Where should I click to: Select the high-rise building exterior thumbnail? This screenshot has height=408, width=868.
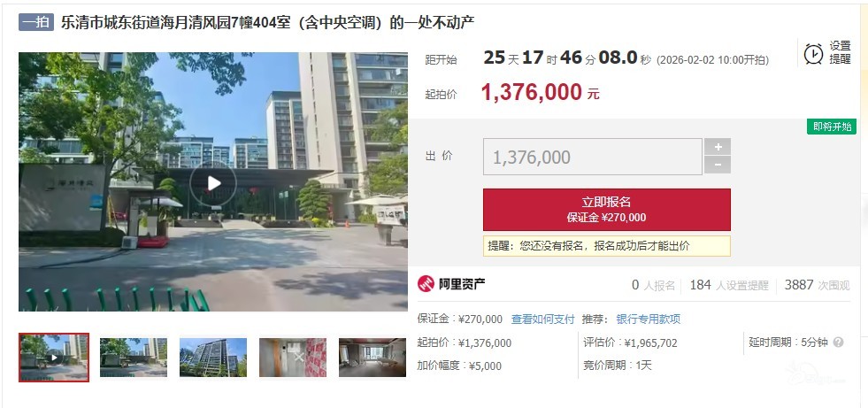pos(213,358)
